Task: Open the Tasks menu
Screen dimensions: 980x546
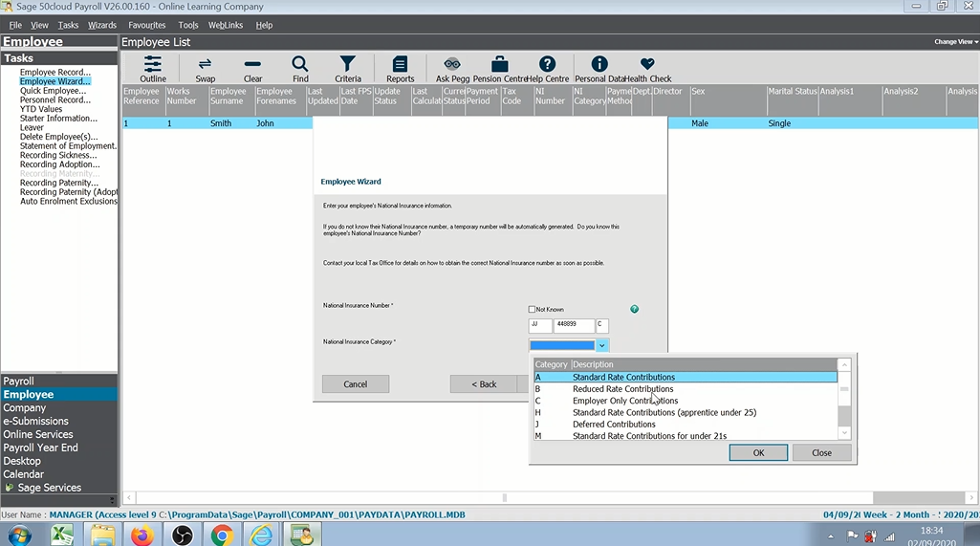Action: [x=68, y=25]
